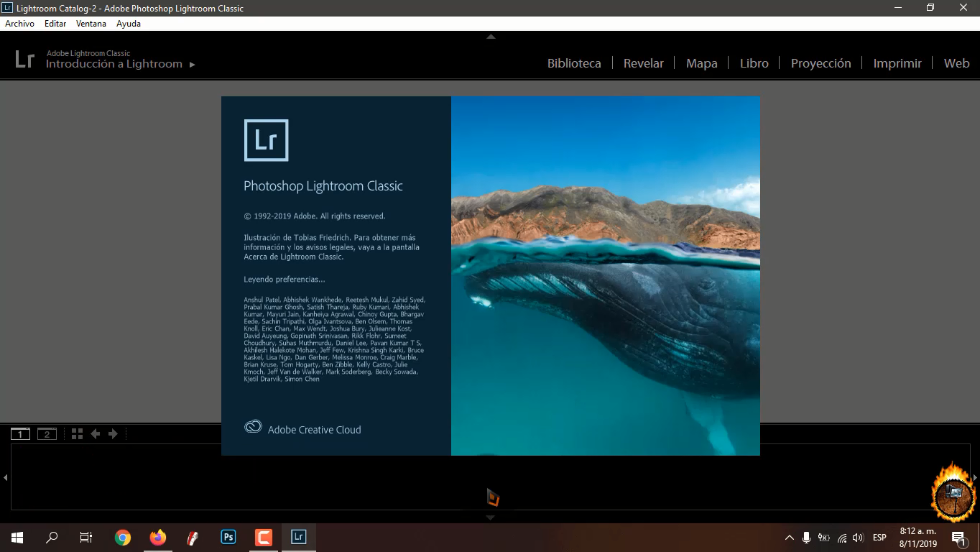Select main window display button 1
Viewport: 980px width, 552px height.
(20, 433)
